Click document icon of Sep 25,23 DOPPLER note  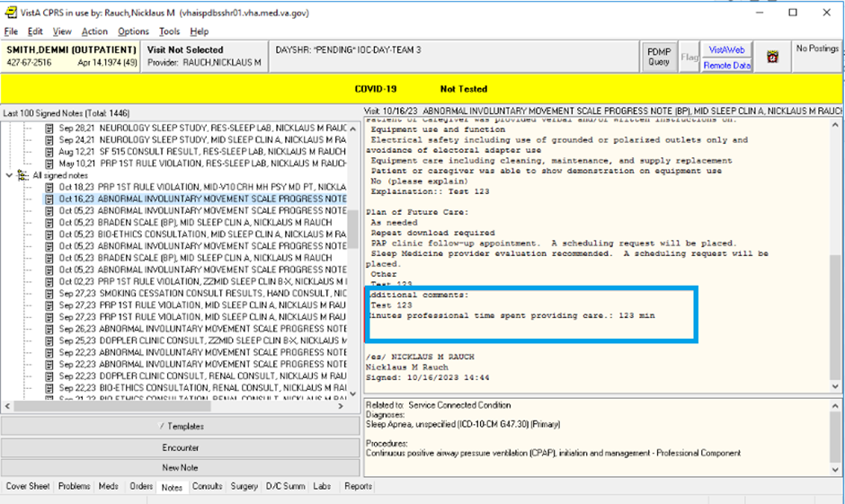[49, 340]
